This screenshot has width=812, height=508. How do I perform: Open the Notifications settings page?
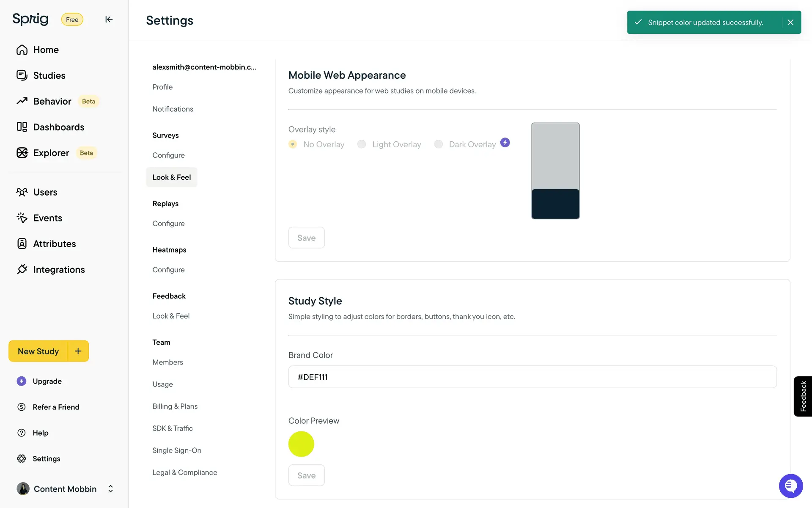coord(173,109)
